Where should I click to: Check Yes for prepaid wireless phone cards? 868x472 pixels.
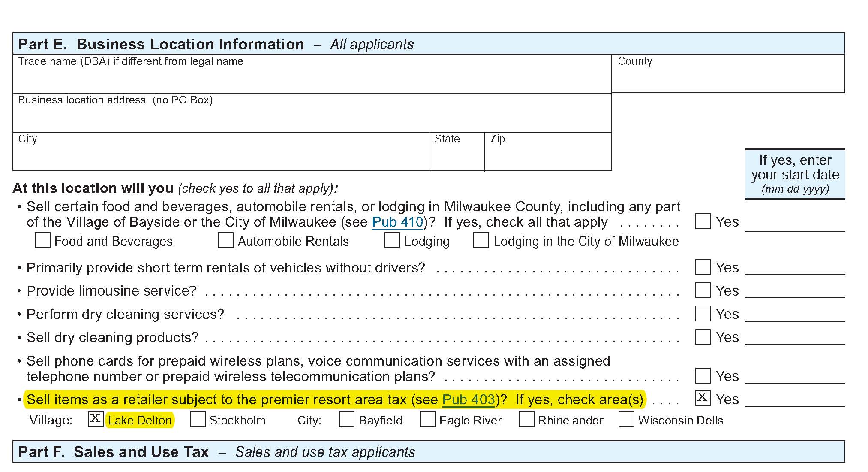(702, 375)
